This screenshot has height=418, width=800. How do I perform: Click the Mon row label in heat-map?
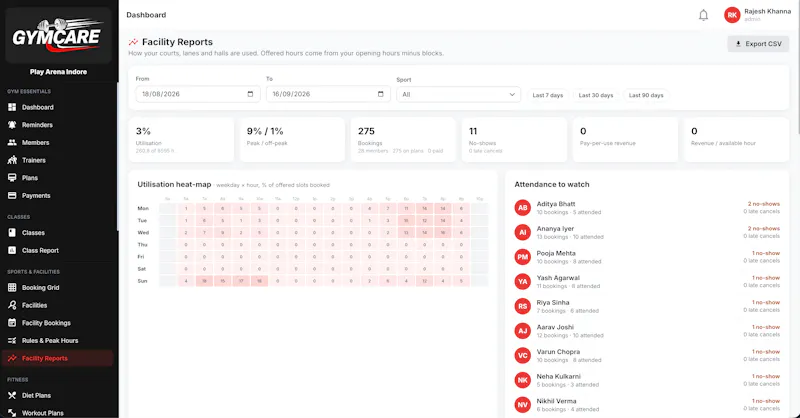pyautogui.click(x=143, y=208)
